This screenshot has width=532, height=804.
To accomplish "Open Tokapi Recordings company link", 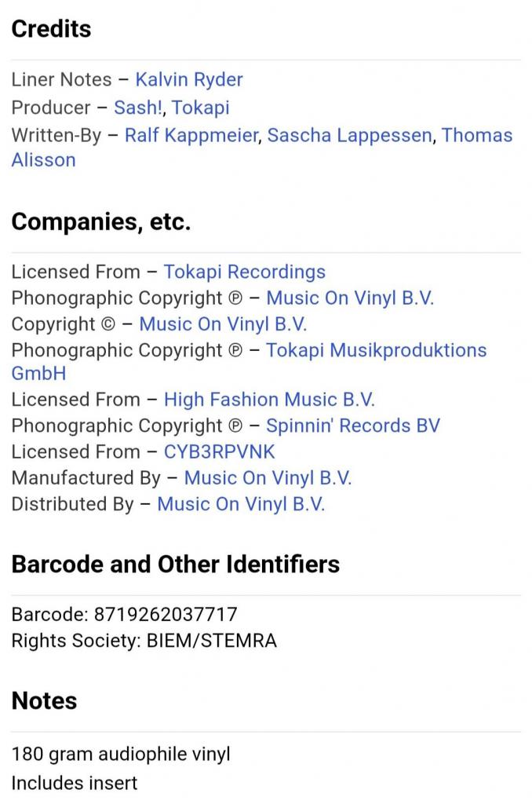I will pyautogui.click(x=245, y=272).
